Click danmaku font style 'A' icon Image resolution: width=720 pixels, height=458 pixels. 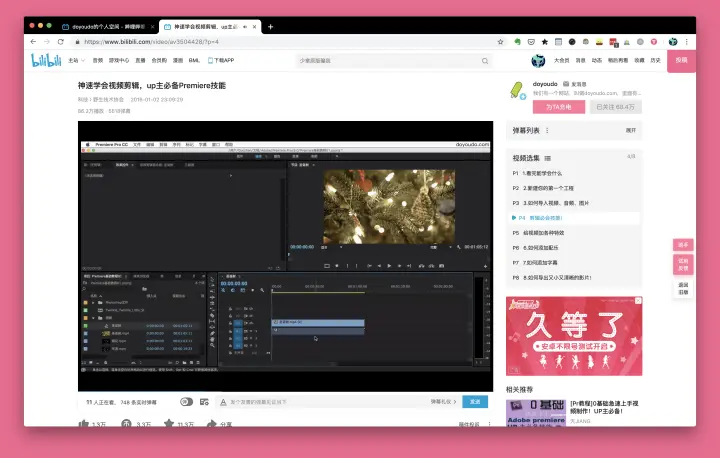click(x=223, y=402)
